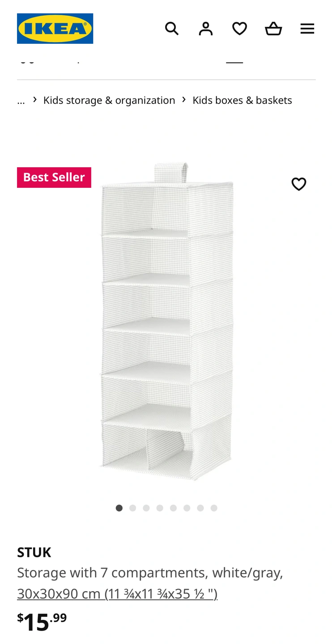
Task: Select the third image carousel dot
Action: [x=146, y=508]
